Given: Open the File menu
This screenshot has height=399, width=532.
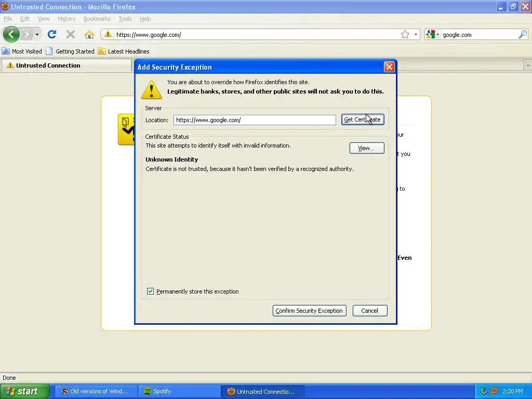Looking at the screenshot, I should pyautogui.click(x=8, y=19).
